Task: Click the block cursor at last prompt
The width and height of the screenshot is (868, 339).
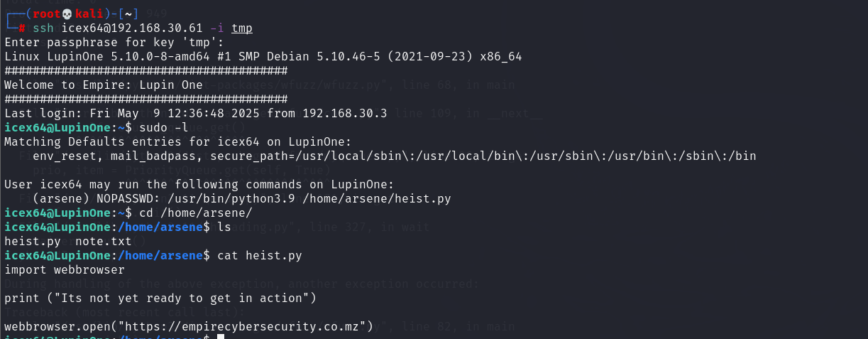Action: 221,337
